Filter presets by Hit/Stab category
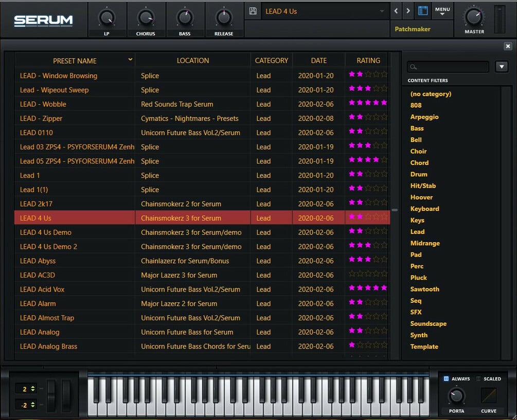This screenshot has width=517, height=420. click(x=423, y=186)
